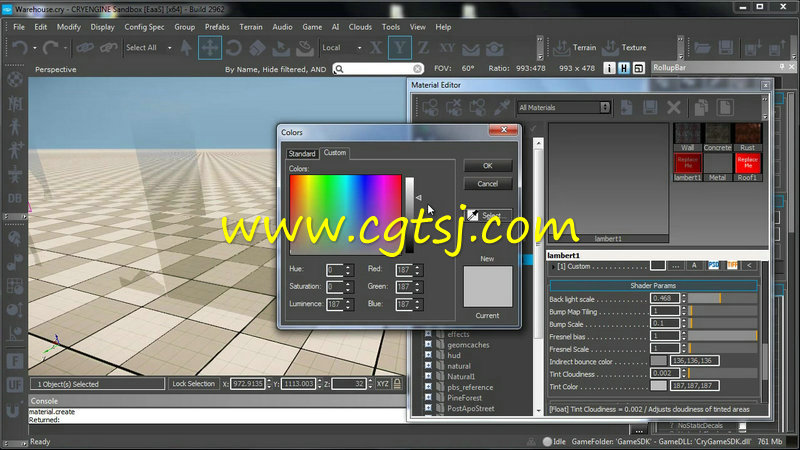
Task: Select the Rotate tool icon
Action: tap(234, 48)
